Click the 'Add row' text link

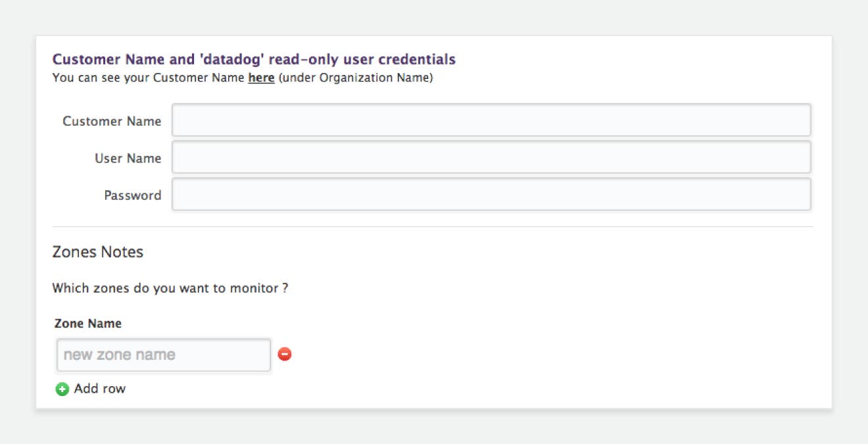click(99, 389)
